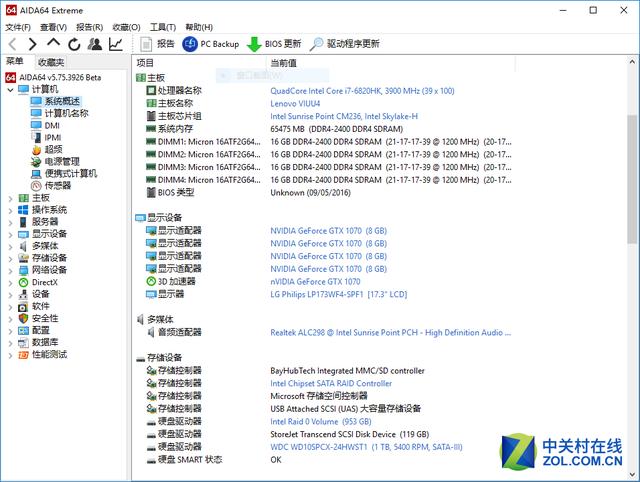This screenshot has width=640, height=482.
Task: Select the 便携式计算机 laptop icon
Action: [x=36, y=174]
